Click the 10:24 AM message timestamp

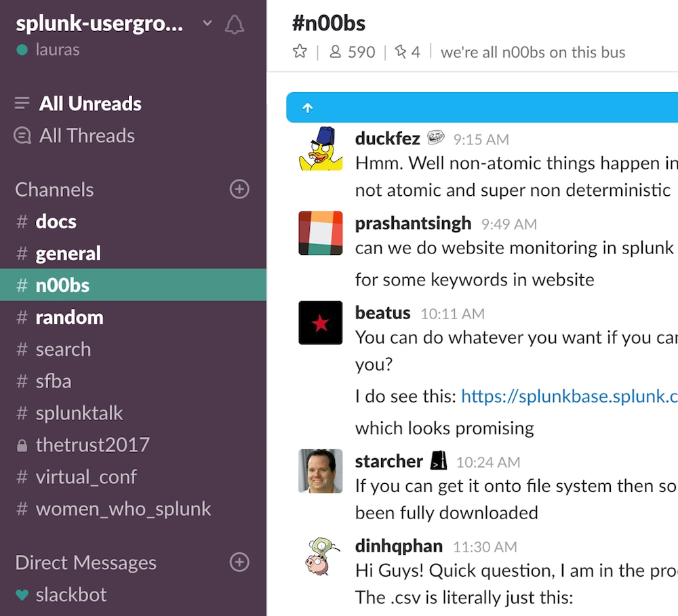tap(488, 463)
